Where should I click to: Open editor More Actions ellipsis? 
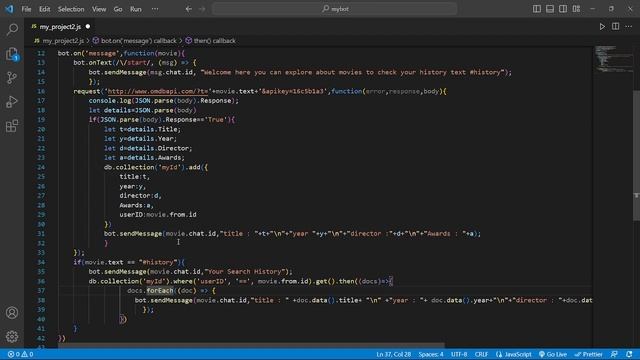(x=629, y=27)
